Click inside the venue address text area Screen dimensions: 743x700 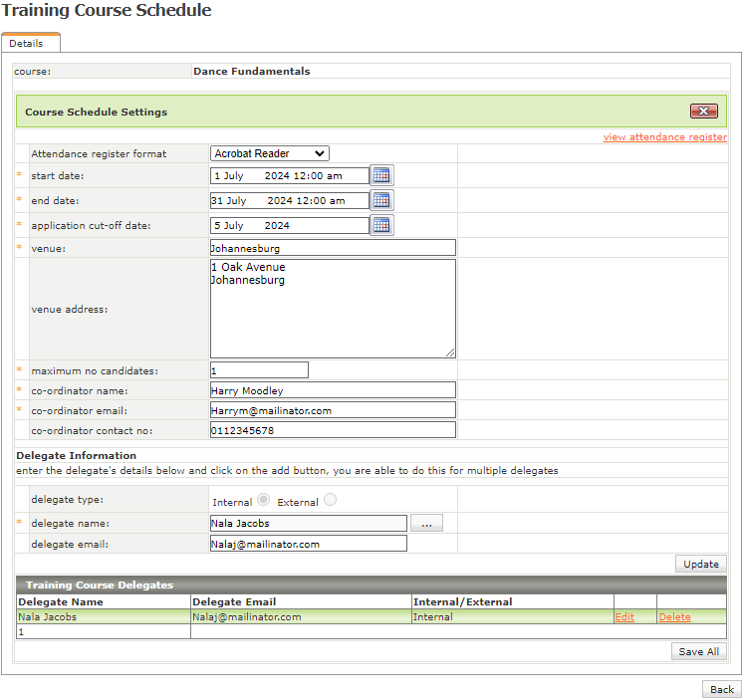332,309
